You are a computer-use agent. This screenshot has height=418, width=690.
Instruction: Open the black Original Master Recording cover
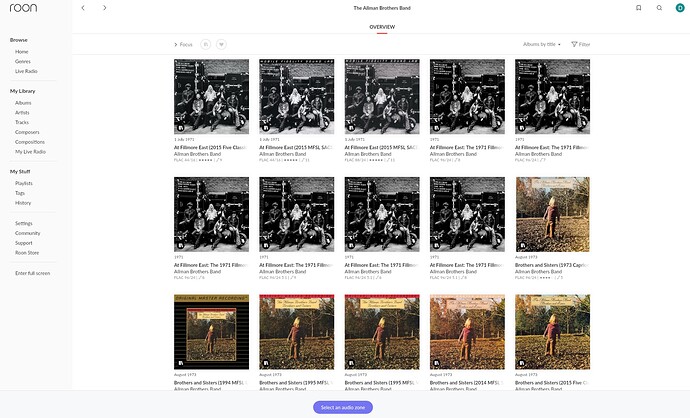[x=211, y=332]
